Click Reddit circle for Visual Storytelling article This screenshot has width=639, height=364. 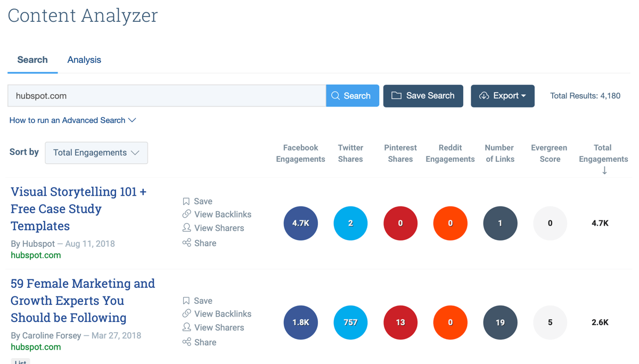click(x=450, y=223)
